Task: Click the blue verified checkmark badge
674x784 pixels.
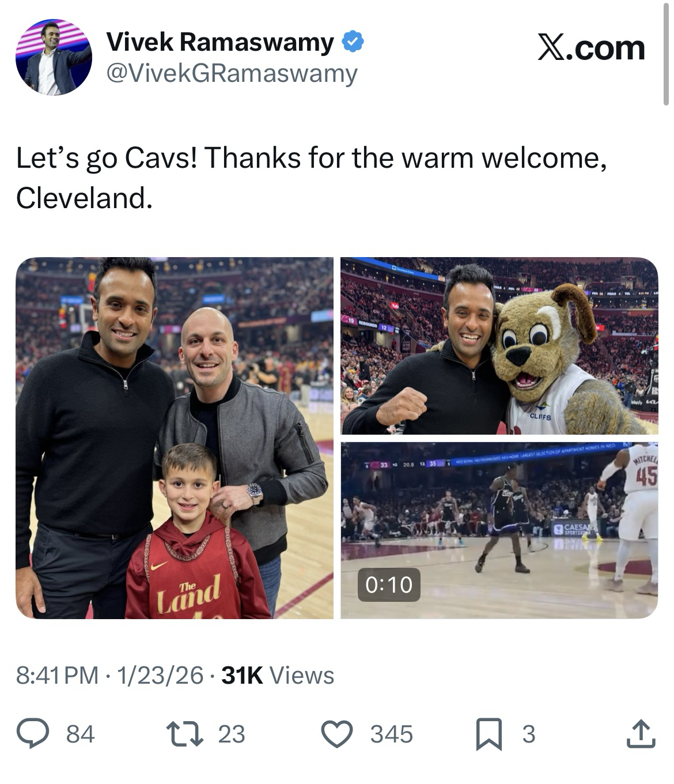Action: pos(353,43)
